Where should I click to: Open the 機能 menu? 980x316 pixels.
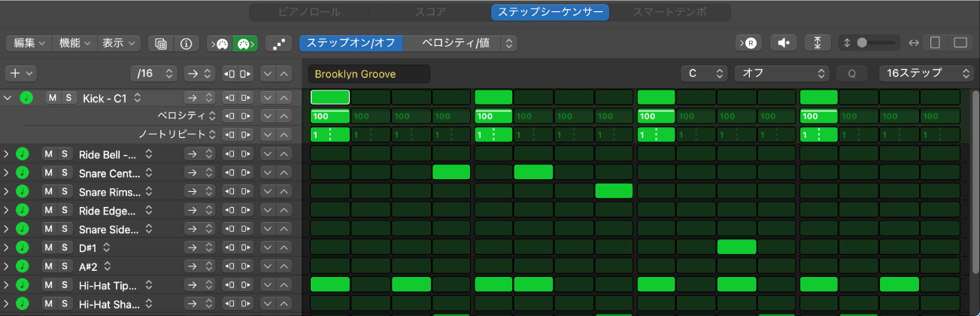point(74,44)
